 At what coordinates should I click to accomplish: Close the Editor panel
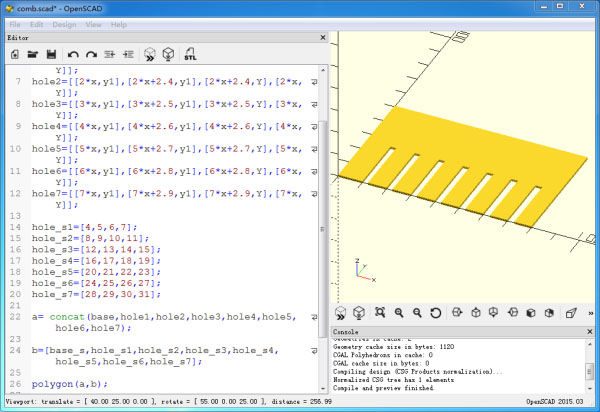(x=323, y=37)
